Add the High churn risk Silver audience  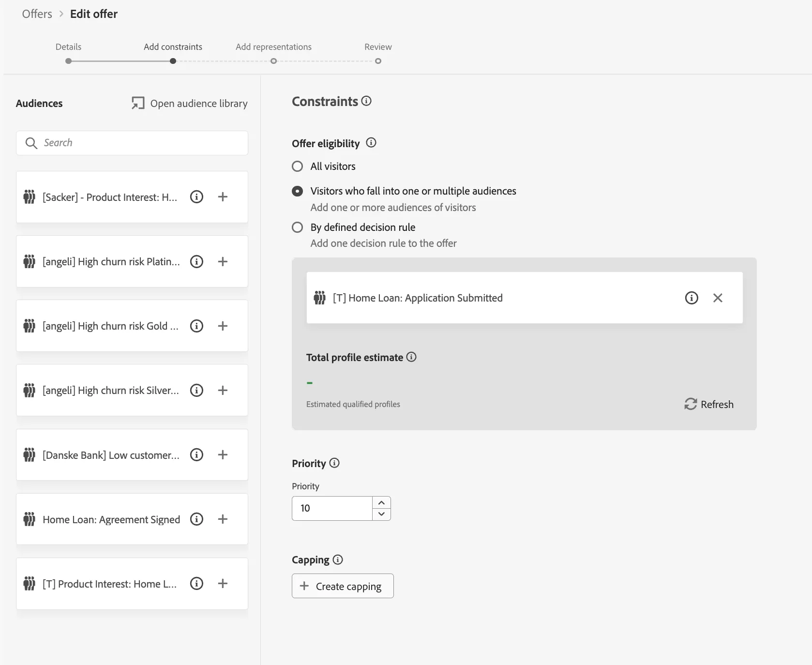[x=223, y=390]
